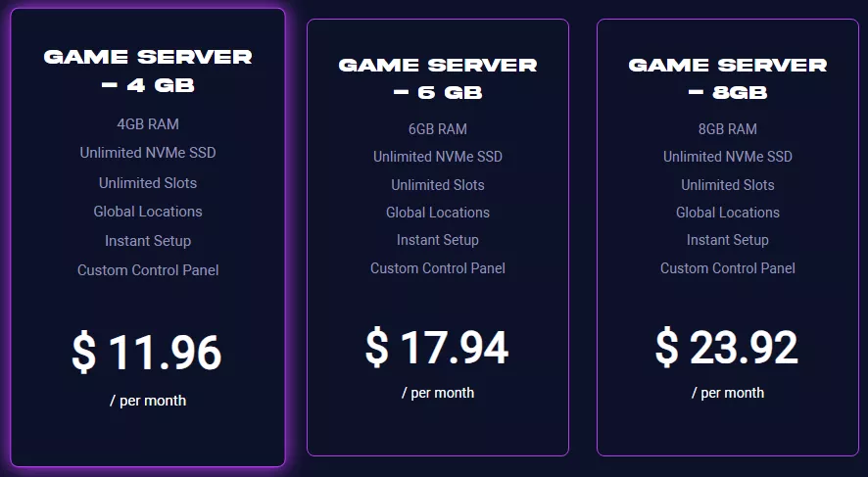Screen dimensions: 868x477
Task: Select the Game Server – 4 GB heading
Action: pos(148,71)
